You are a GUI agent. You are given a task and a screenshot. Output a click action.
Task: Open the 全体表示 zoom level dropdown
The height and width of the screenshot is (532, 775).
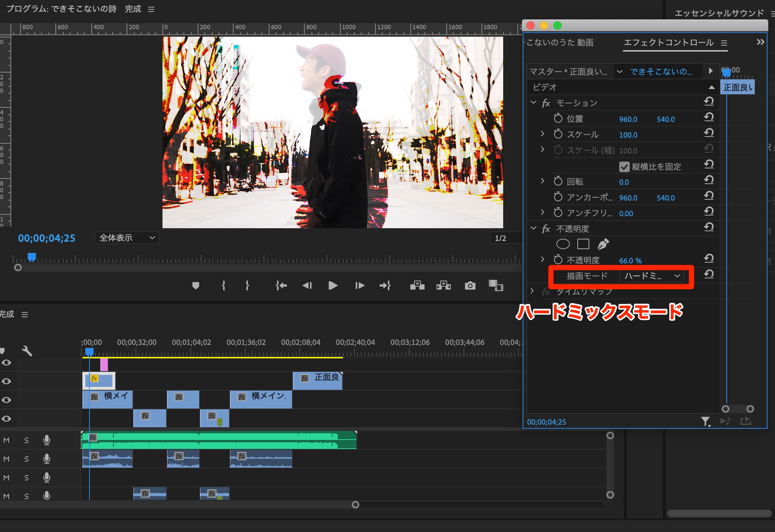click(x=127, y=238)
